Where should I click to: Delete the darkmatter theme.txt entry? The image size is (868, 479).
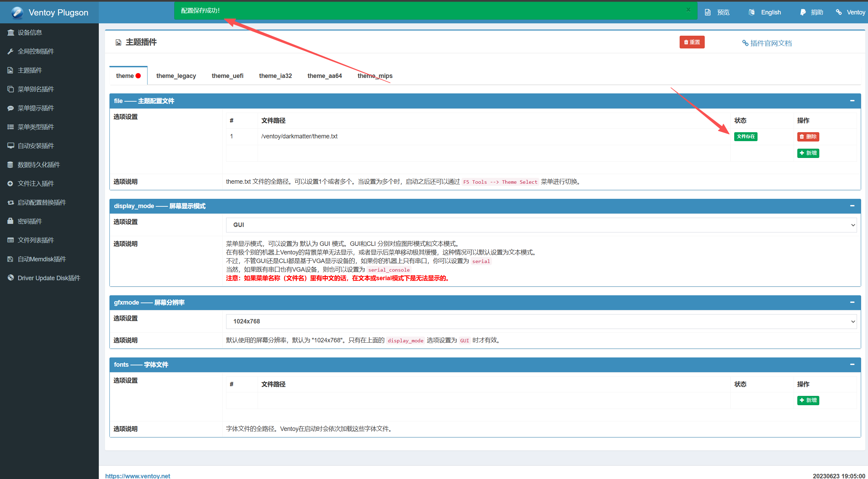[808, 137]
